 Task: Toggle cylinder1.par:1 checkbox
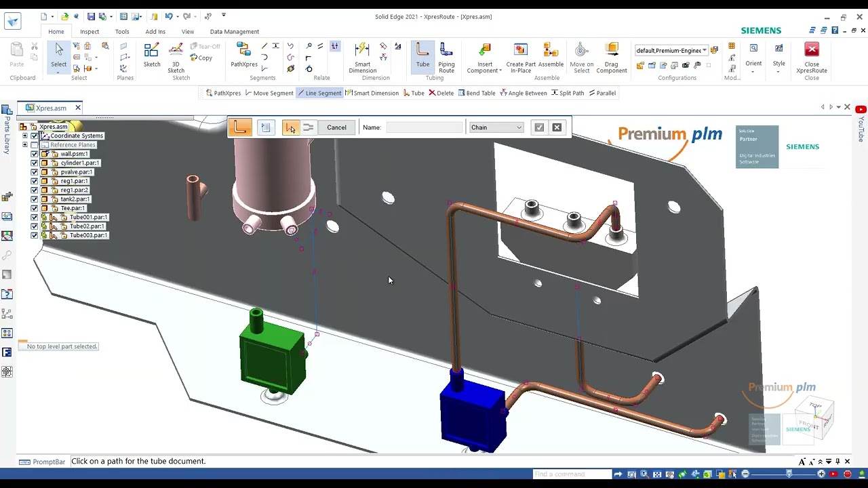pos(35,163)
